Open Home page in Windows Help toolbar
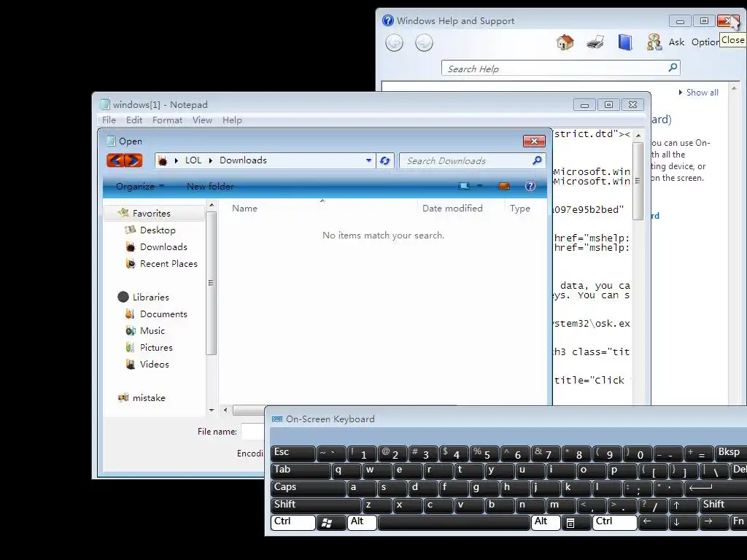The image size is (747, 560). point(565,42)
